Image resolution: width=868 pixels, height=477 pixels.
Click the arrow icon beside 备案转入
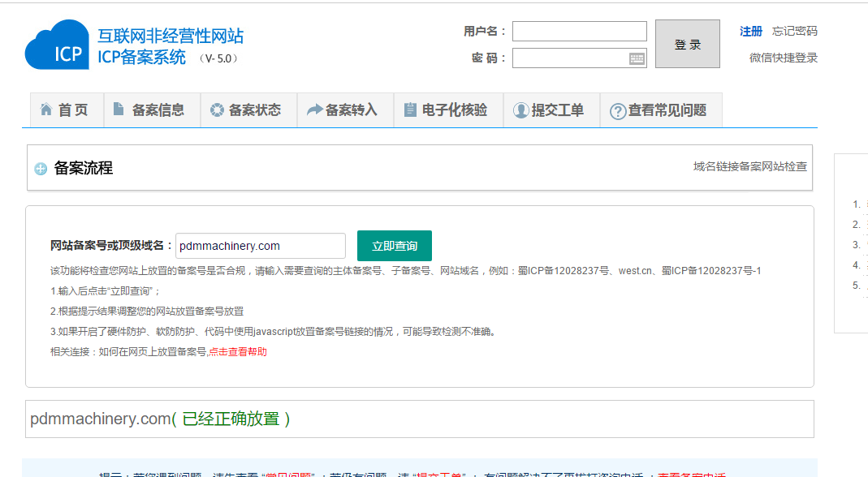(x=313, y=110)
